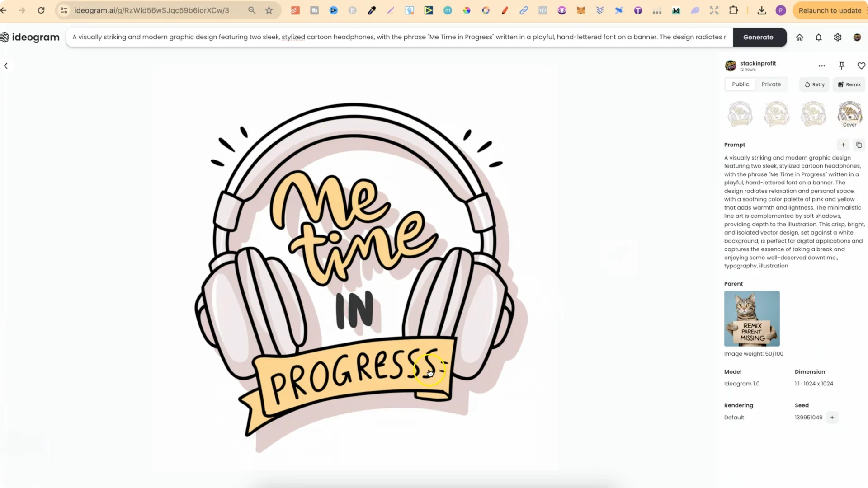Screen dimensions: 868x488
Task: Click the Generate button
Action: 759,37
